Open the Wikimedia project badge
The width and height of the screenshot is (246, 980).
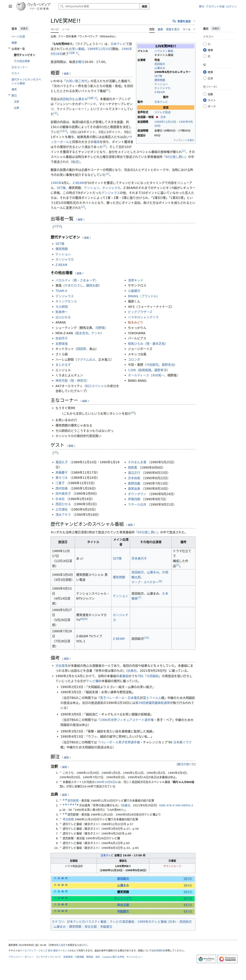206,959
